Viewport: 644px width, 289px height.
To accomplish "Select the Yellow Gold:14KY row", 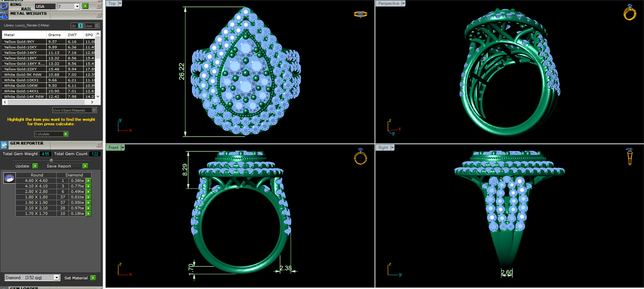I will pyautogui.click(x=49, y=53).
